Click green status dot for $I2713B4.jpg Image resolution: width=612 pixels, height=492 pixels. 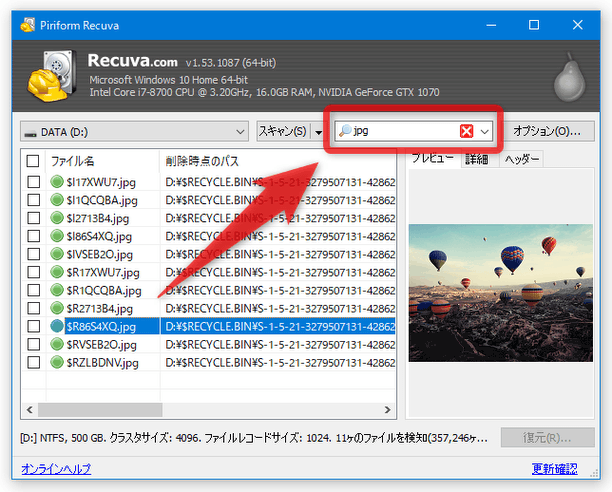click(x=57, y=218)
